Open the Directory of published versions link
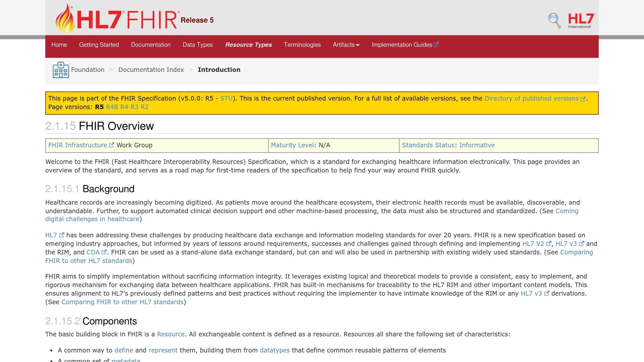Image resolution: width=644 pixels, height=362 pixels. [x=531, y=98]
